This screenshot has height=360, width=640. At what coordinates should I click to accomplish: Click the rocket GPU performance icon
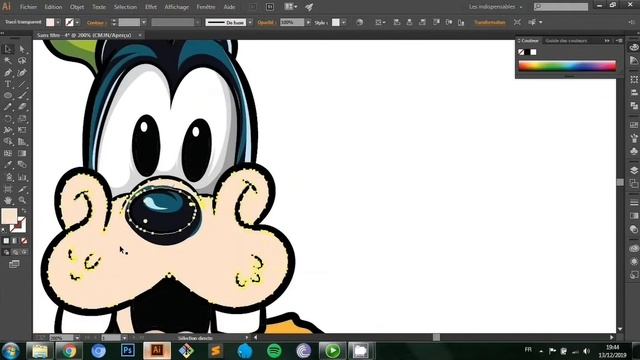click(x=309, y=7)
